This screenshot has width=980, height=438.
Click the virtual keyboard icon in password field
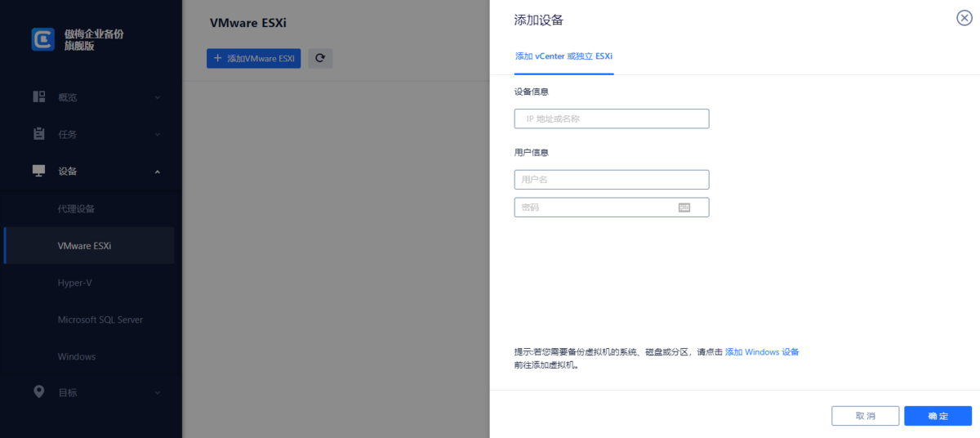point(684,208)
